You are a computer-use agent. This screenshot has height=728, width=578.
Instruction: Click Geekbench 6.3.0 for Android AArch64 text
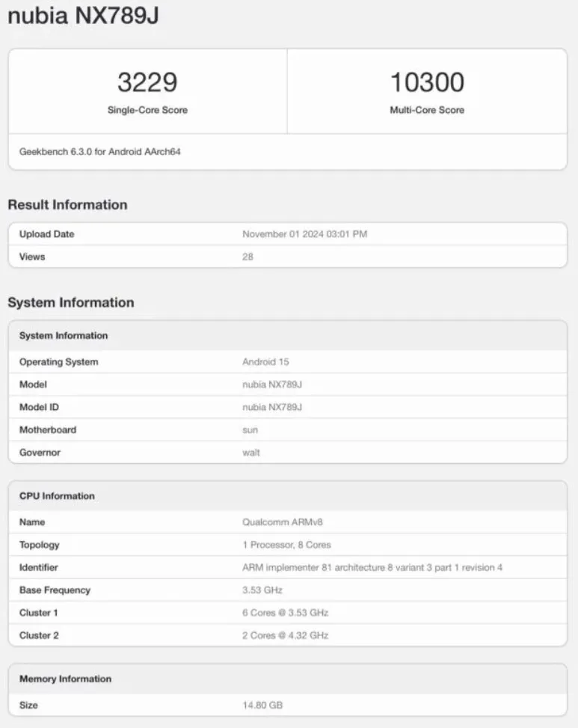pyautogui.click(x=99, y=152)
